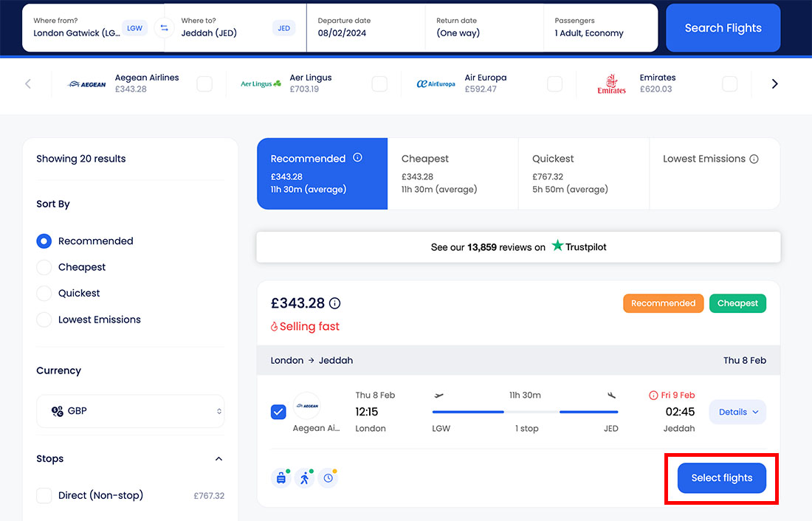Switch to the Cheapest results tab
Screen dimensions: 812x521
453,173
